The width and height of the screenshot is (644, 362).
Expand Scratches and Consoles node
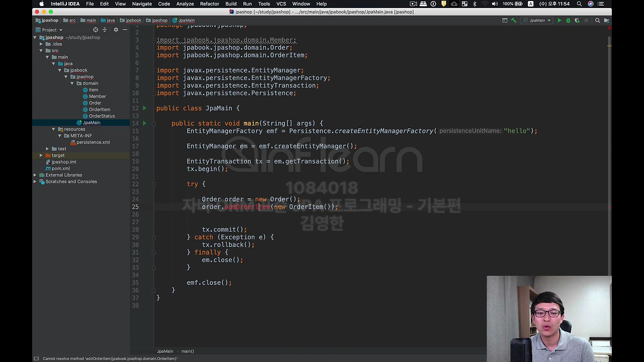(35, 182)
